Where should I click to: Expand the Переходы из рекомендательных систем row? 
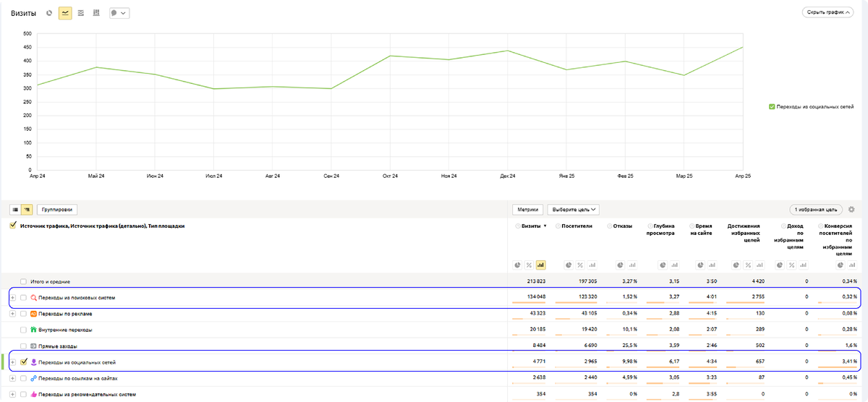point(12,394)
